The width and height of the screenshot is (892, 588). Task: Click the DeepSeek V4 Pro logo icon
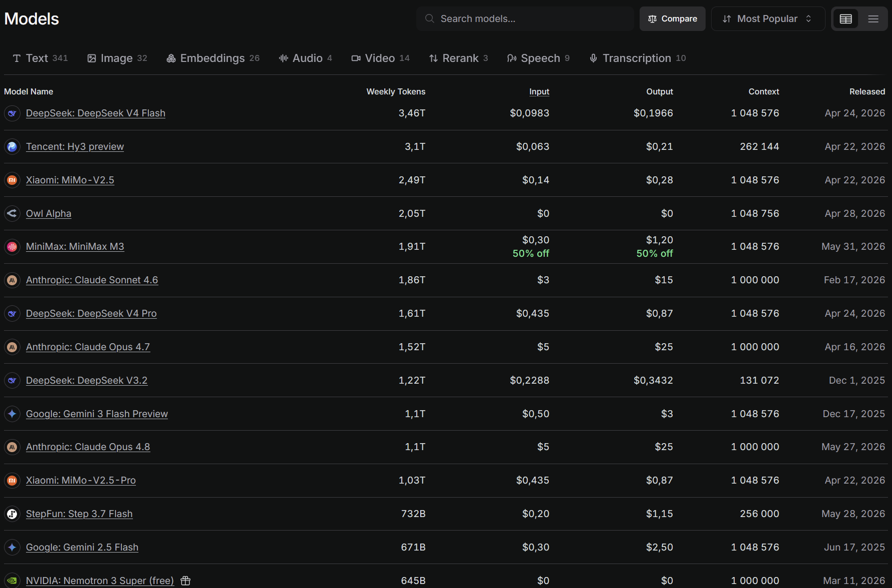click(x=12, y=314)
